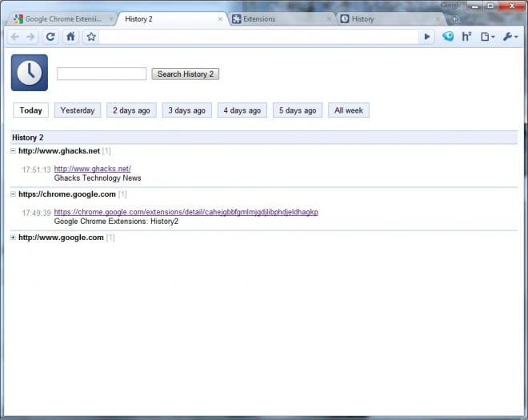
Task: Click the Go arrow beside address bar
Action: point(427,37)
